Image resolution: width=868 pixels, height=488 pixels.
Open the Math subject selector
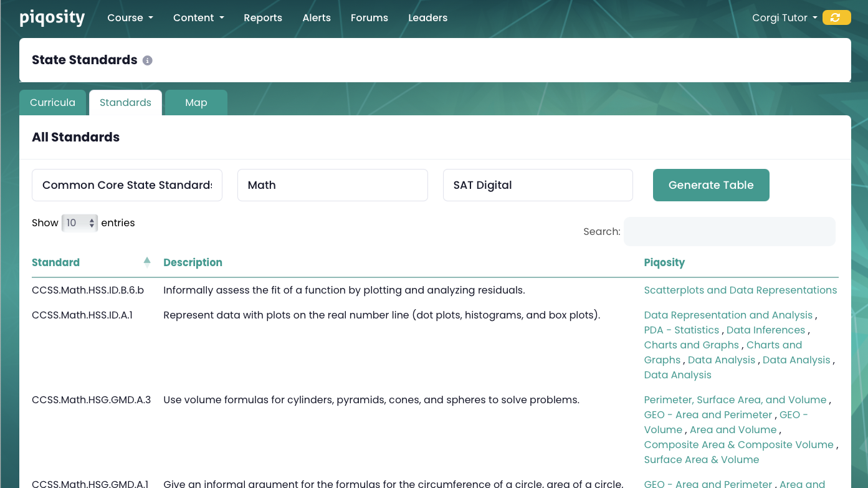point(332,185)
